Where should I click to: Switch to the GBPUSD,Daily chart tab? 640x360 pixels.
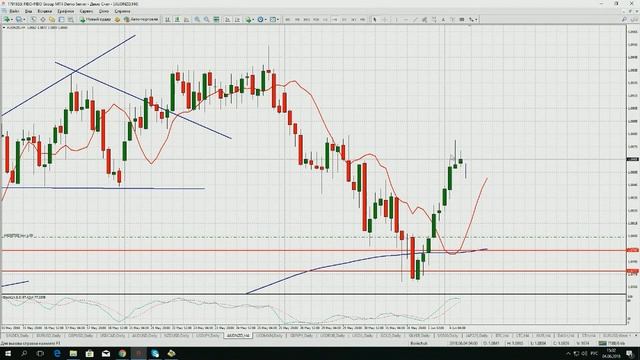[x=81, y=336]
